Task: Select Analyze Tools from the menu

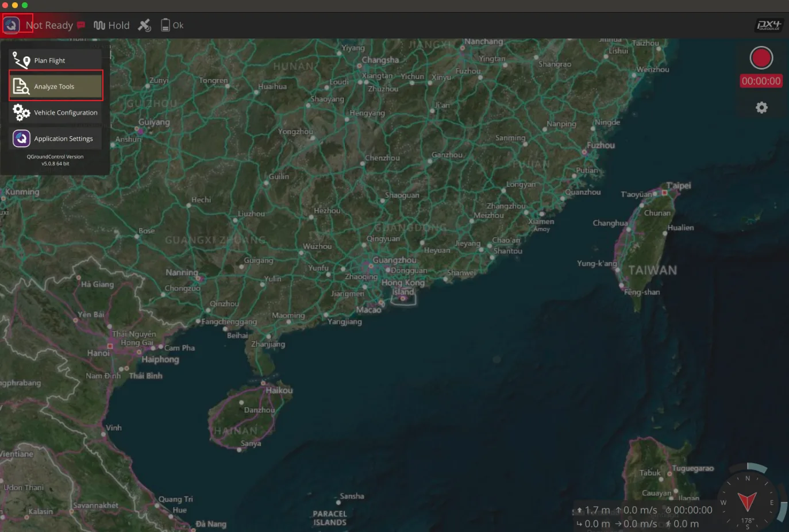Action: click(56, 86)
